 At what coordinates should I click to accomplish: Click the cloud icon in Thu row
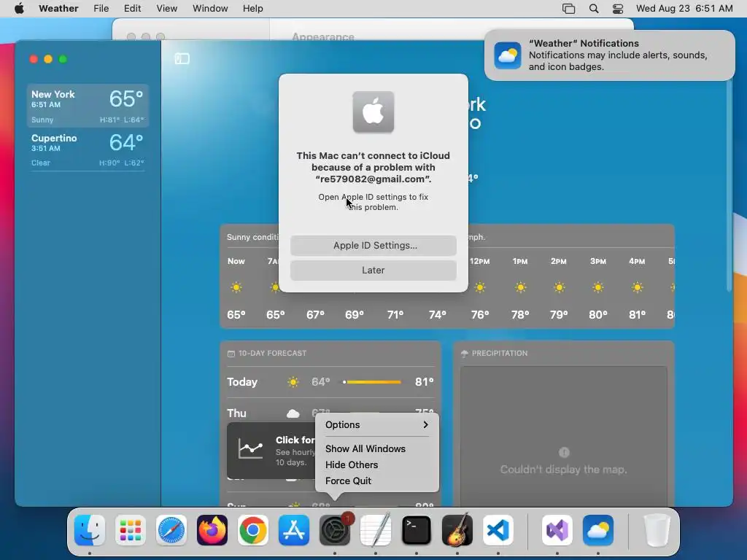[x=293, y=413]
